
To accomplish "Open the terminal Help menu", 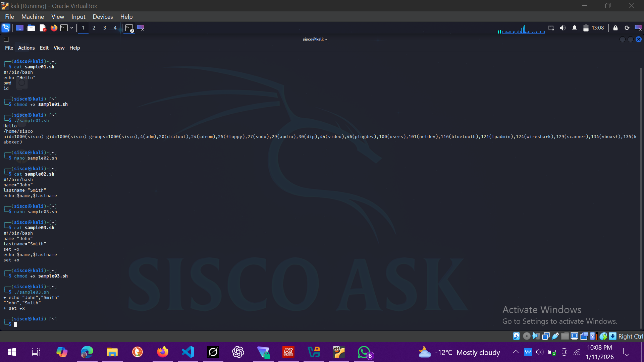I will (x=75, y=48).
